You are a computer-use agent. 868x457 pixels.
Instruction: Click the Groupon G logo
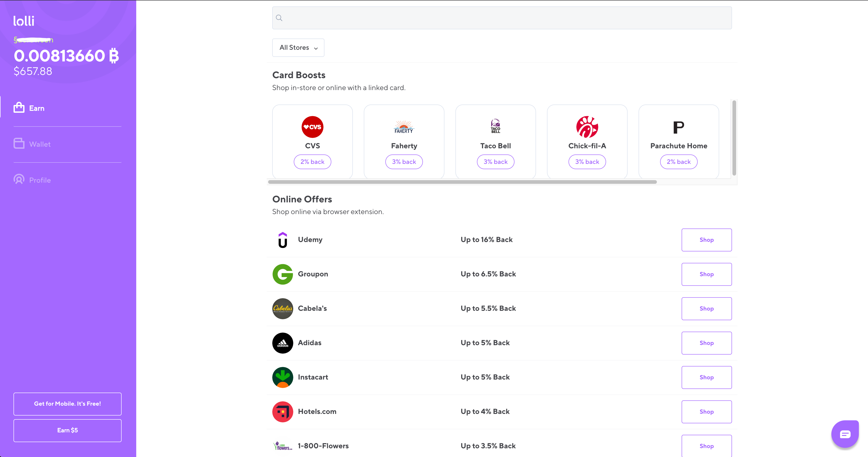[x=283, y=274]
